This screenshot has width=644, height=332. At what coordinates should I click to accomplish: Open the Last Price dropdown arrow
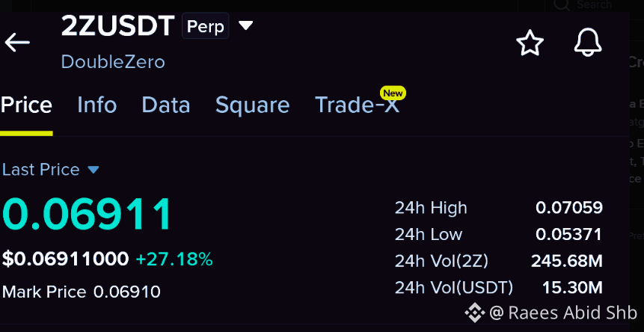pyautogui.click(x=93, y=170)
